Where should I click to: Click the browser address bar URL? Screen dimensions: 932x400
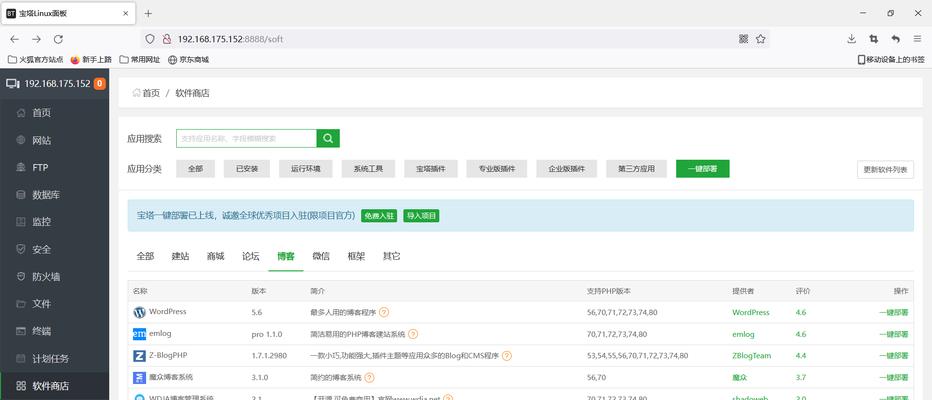(230, 39)
